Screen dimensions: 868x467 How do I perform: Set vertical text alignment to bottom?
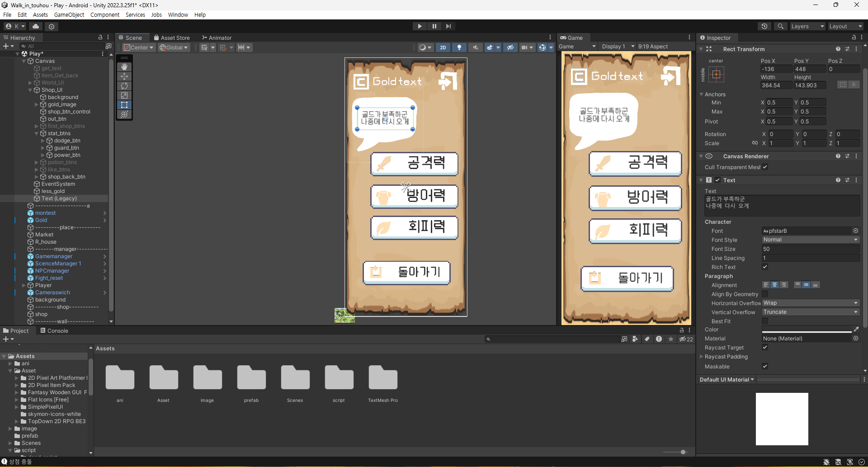click(x=816, y=285)
